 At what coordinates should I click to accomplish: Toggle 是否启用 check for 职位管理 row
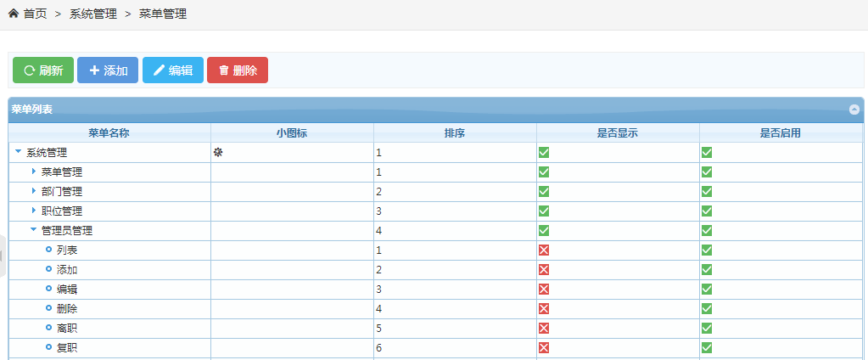(706, 211)
